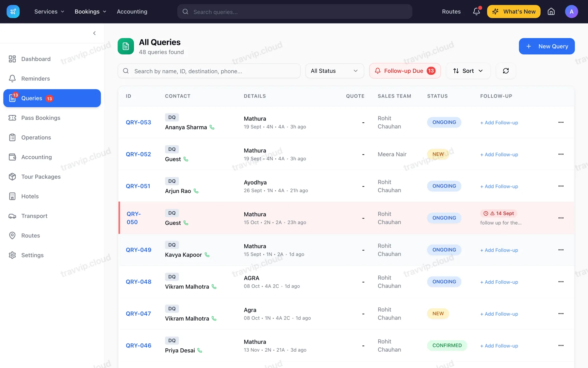Open Routes in the top navigation
The height and width of the screenshot is (368, 588).
tap(451, 11)
